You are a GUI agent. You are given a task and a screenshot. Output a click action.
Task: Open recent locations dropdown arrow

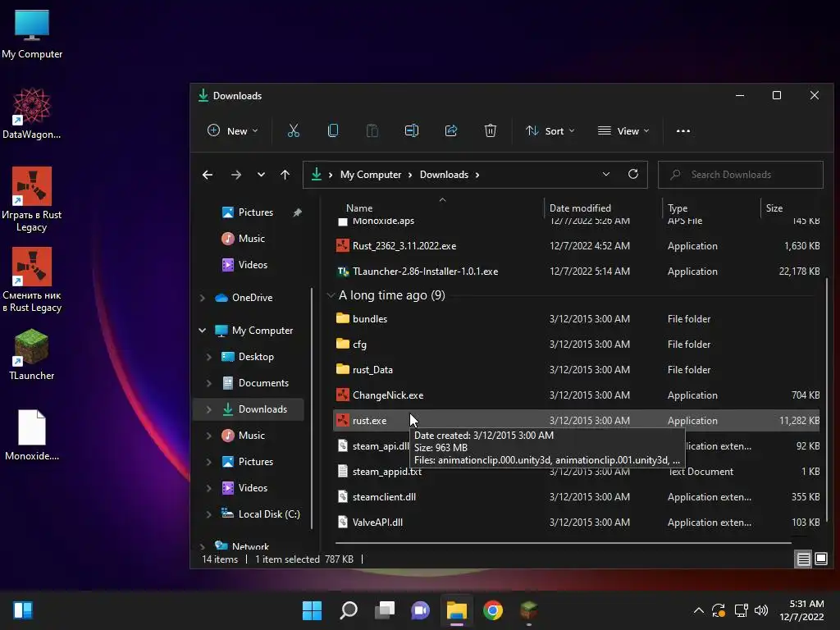261,175
